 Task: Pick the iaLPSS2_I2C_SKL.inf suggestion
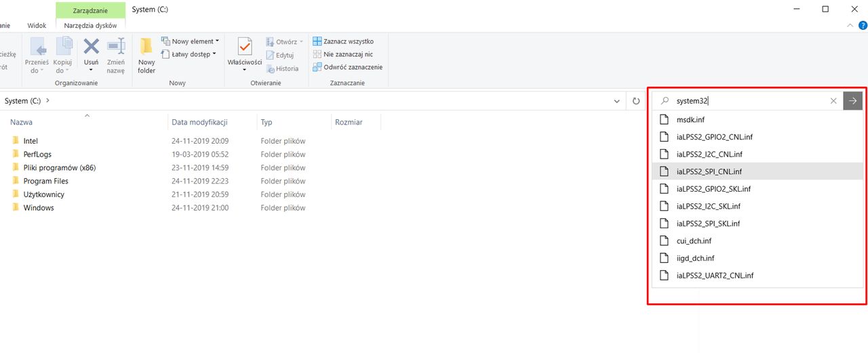coord(757,206)
